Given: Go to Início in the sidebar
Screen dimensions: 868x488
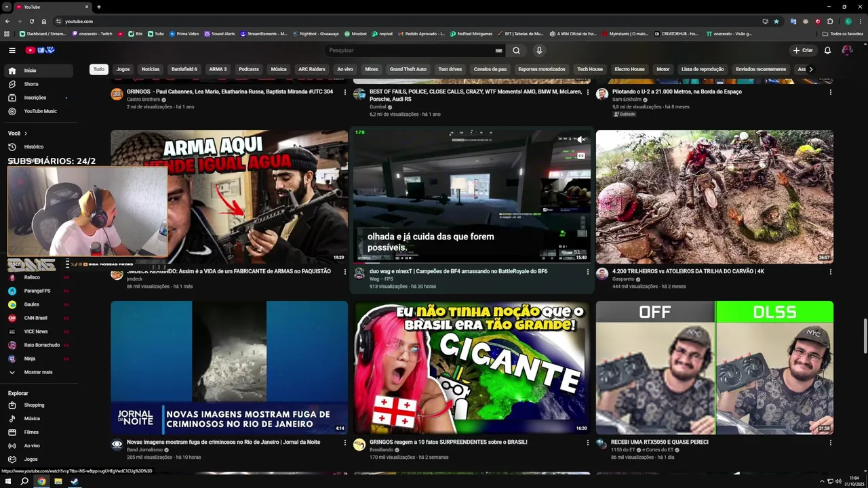Looking at the screenshot, I should tap(37, 70).
